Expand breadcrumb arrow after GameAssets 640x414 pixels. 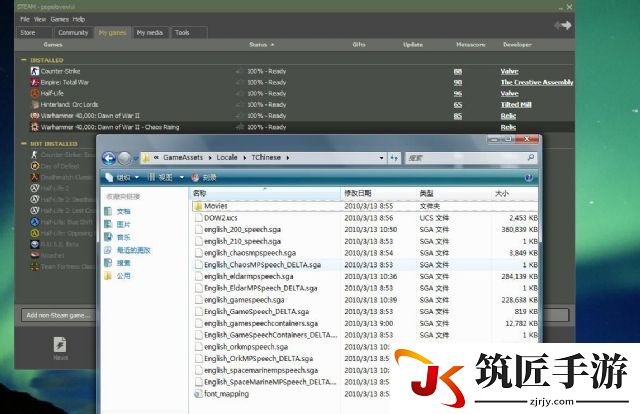click(210, 158)
